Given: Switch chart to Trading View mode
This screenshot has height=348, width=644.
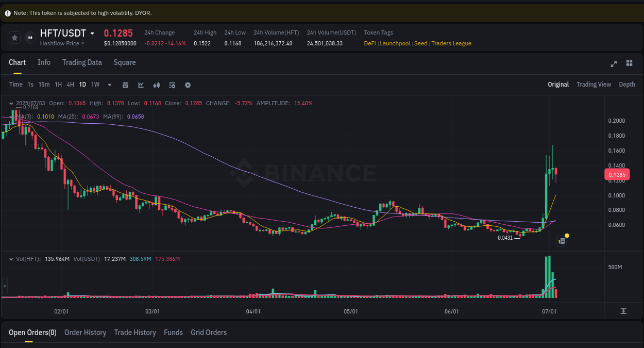Looking at the screenshot, I should (594, 84).
